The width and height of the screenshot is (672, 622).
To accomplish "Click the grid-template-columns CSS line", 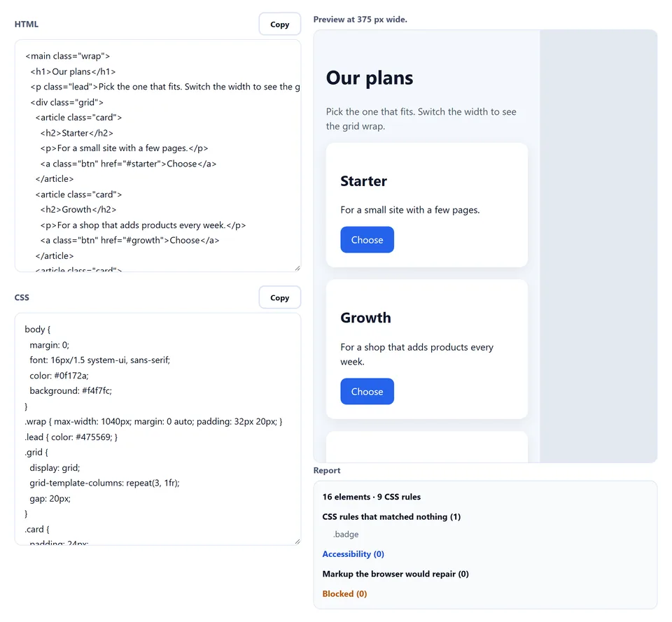I will click(x=104, y=483).
